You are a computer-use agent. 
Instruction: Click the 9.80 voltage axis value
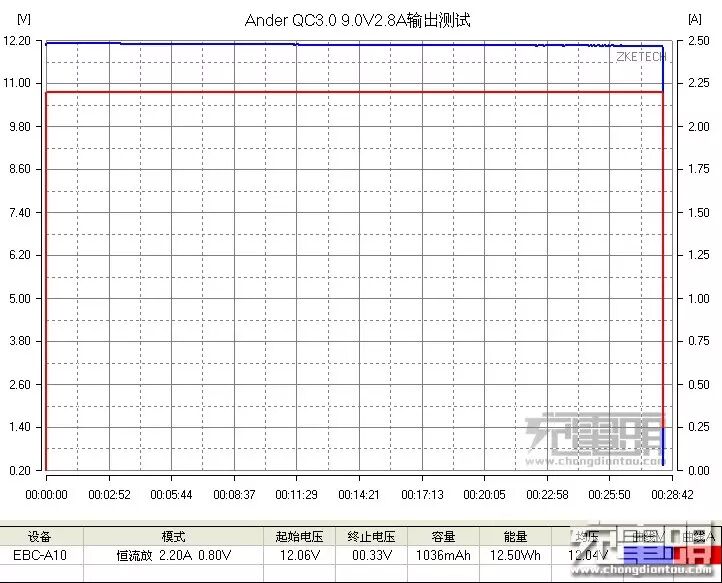20,126
